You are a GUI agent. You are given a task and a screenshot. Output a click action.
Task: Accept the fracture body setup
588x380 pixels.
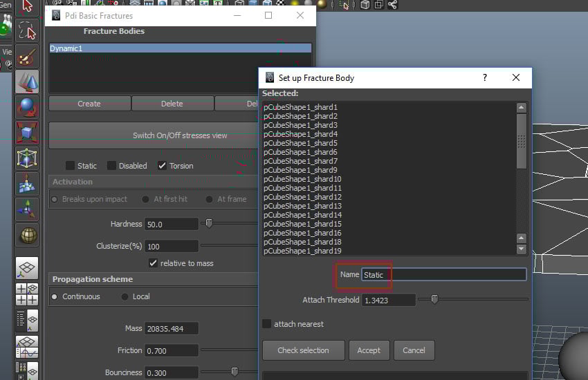pos(369,350)
